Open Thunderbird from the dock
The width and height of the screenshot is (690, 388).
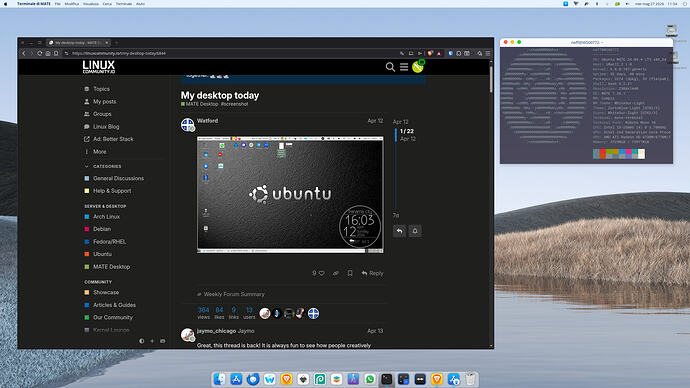(253, 379)
